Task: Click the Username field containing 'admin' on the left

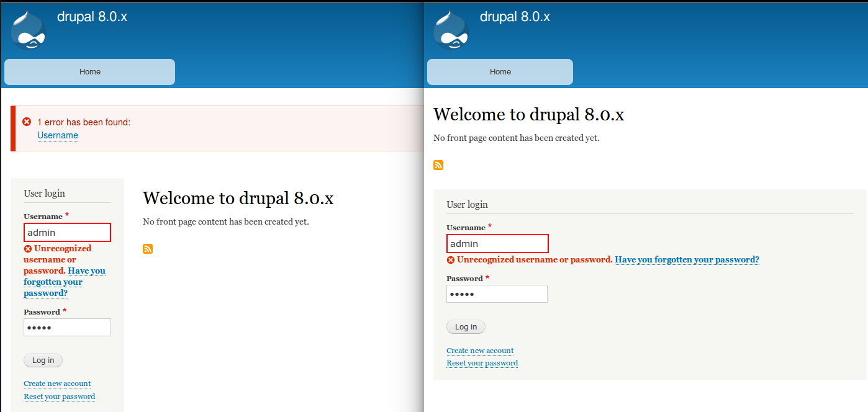Action: coord(67,232)
